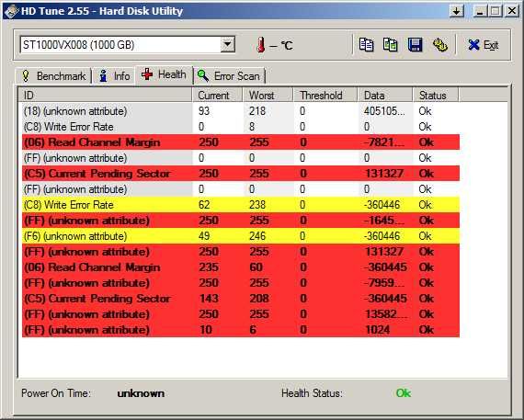
Task: Go to the Error Scan tab
Action: pyautogui.click(x=229, y=76)
